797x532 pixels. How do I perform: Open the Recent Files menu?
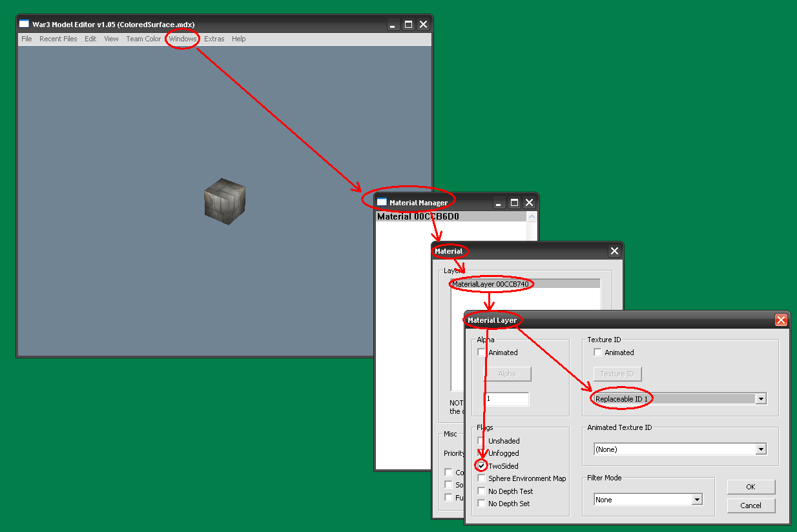click(58, 39)
